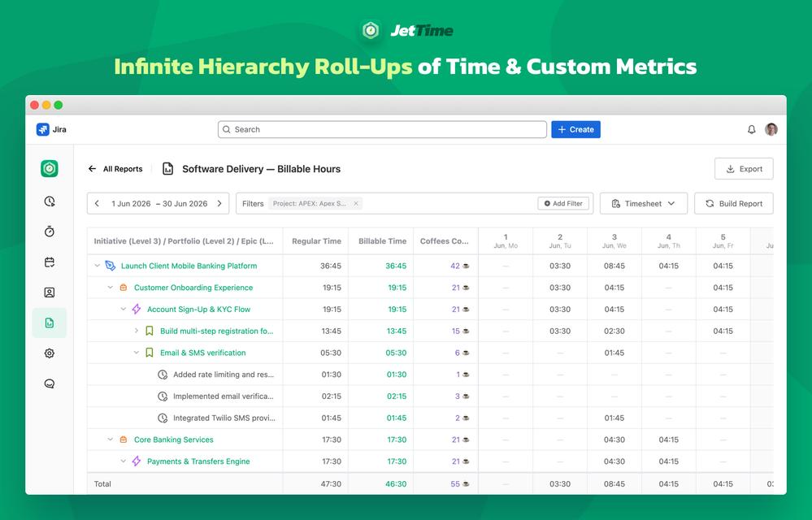Click worklog clock icon for Implemented email verification
The image size is (812, 520).
(163, 396)
